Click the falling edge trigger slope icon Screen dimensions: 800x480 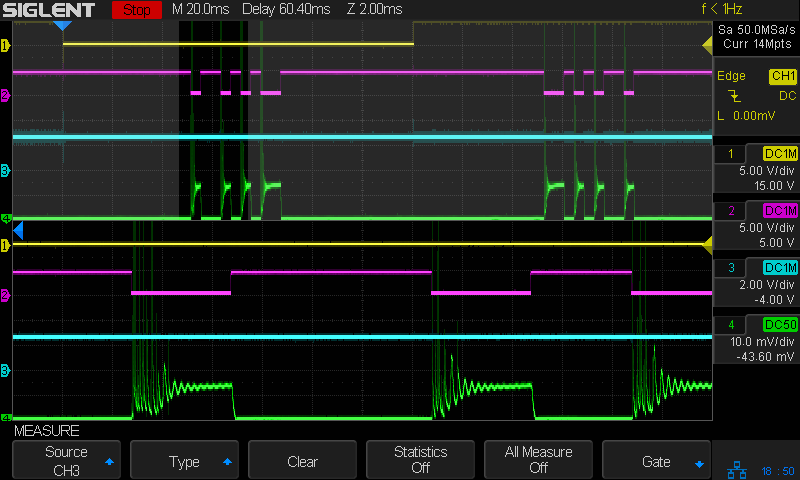coord(736,96)
